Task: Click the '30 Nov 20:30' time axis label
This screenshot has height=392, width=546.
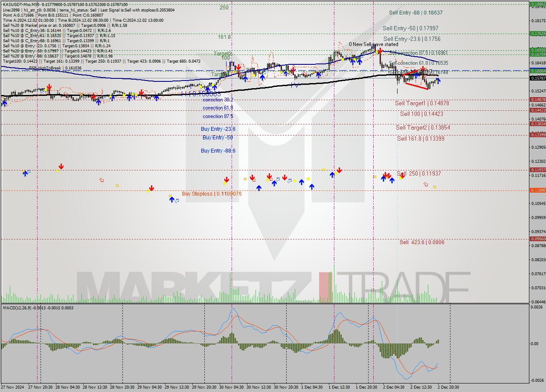Action: pos(286,387)
